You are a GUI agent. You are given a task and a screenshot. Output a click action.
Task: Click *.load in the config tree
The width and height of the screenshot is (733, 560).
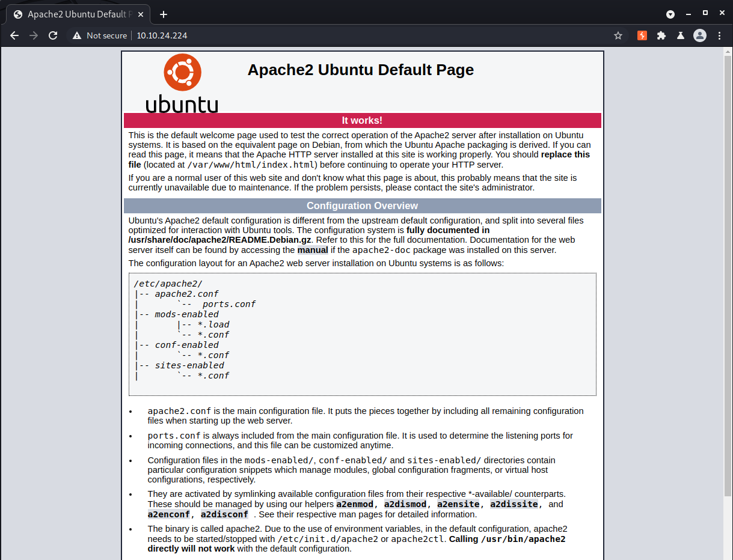(213, 324)
